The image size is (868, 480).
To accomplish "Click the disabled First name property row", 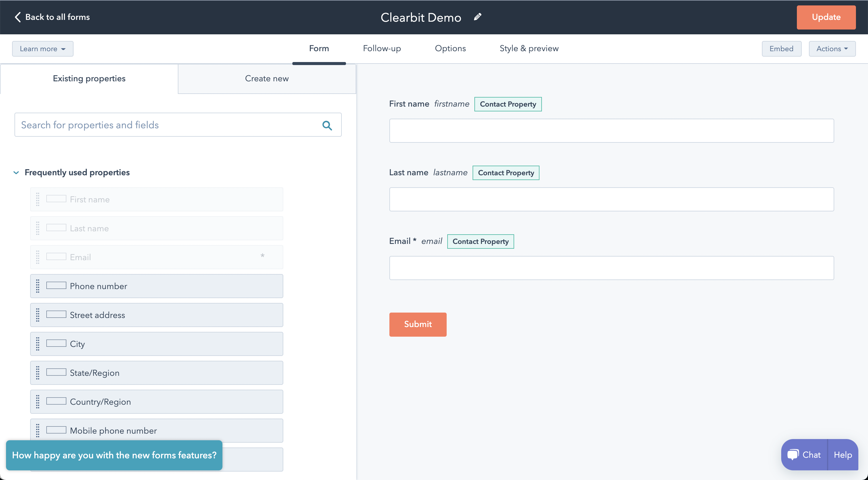I will (x=157, y=199).
